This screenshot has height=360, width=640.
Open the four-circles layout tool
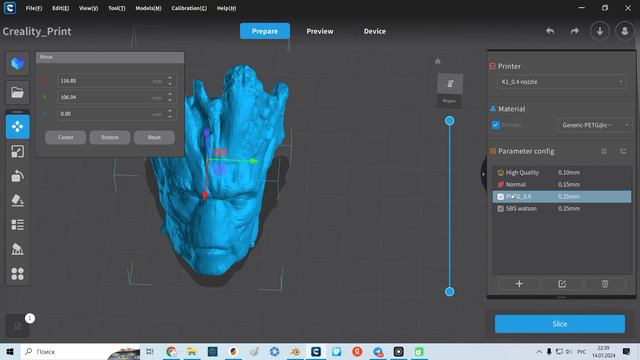(x=18, y=273)
